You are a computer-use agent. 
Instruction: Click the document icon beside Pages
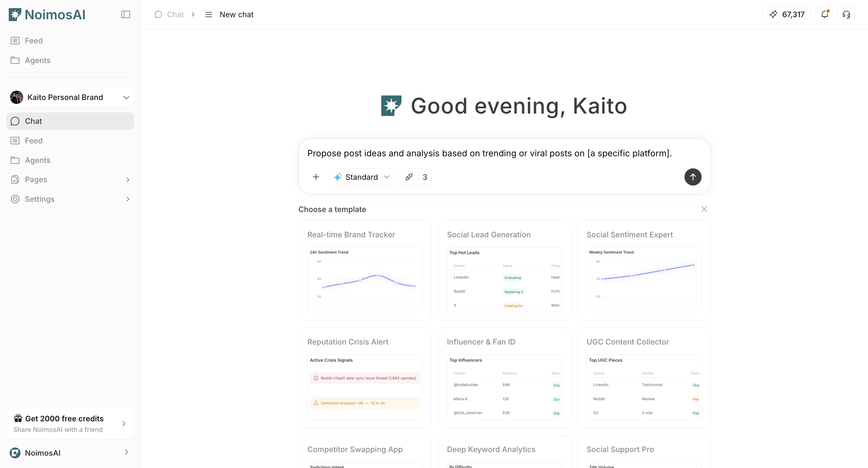tap(15, 179)
